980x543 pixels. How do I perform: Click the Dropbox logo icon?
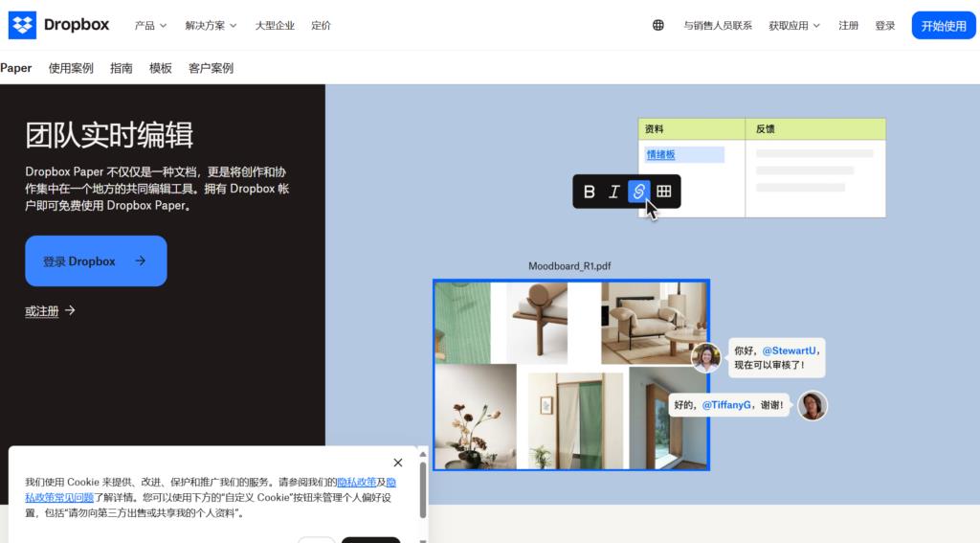(x=23, y=25)
